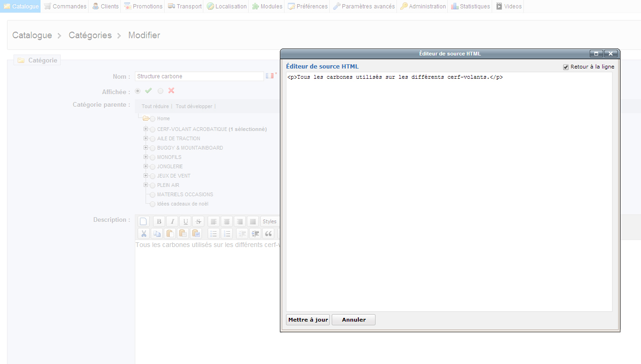Open the Styles dropdown in editor toolbar
The height and width of the screenshot is (364, 641).
click(x=270, y=221)
